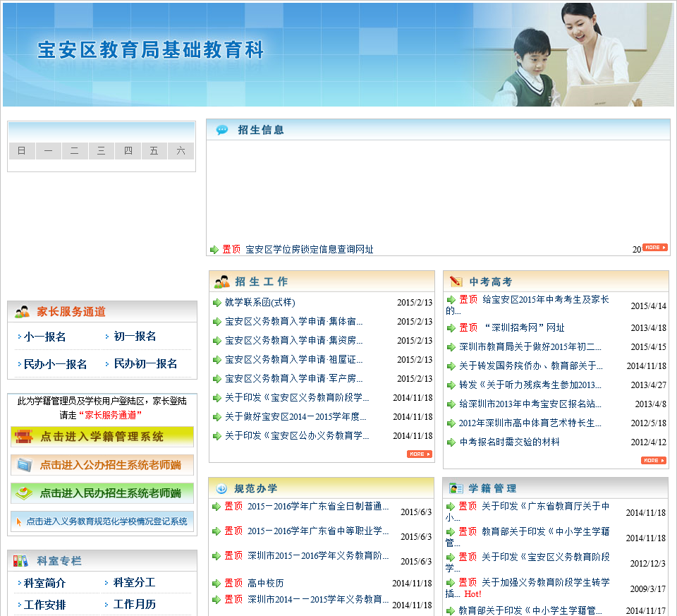677x616 pixels.
Task: Open 关于加强义务教育阶段学生转学插... link
Action: [x=545, y=582]
